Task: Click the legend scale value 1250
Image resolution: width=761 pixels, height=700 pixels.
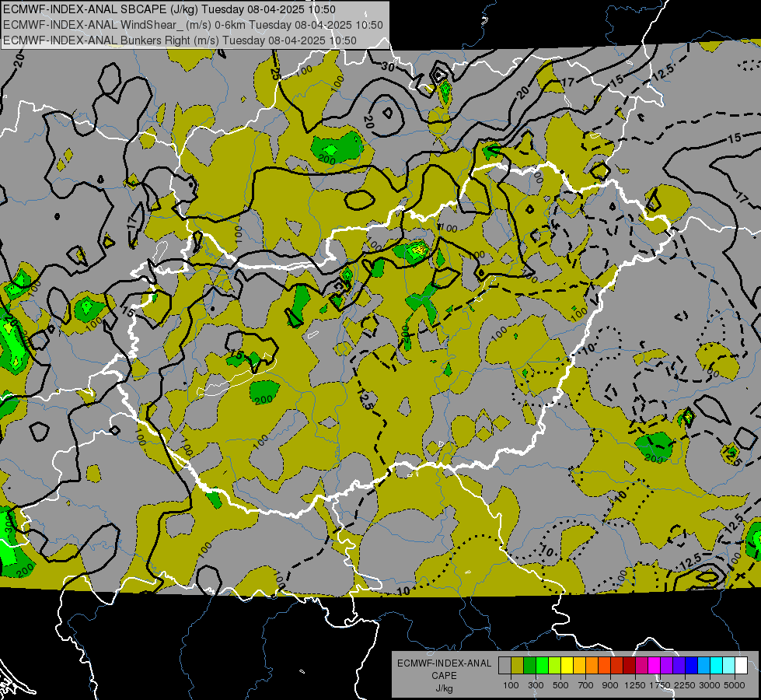Action: 635,685
